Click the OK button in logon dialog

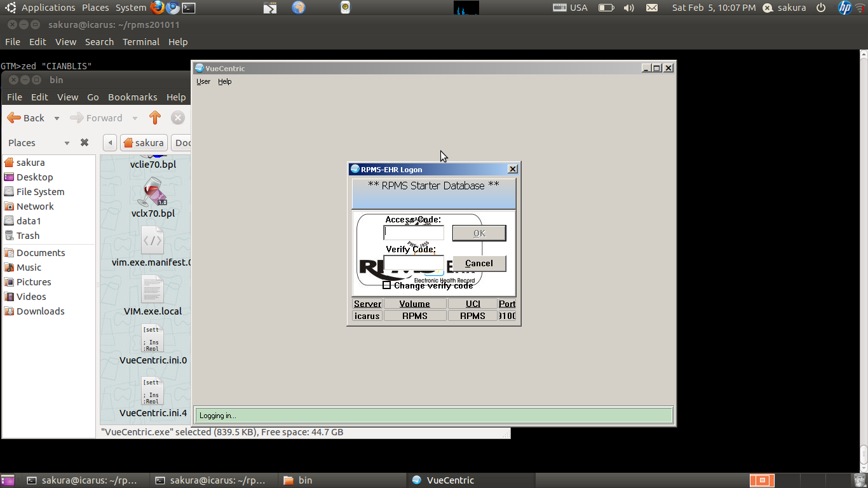tap(479, 233)
